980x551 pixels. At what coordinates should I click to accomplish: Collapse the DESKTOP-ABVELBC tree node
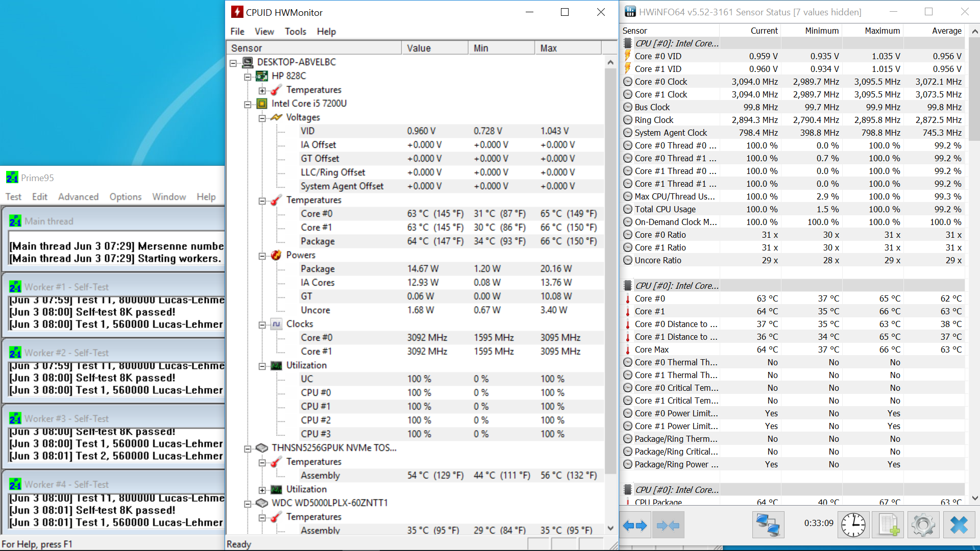[233, 63]
